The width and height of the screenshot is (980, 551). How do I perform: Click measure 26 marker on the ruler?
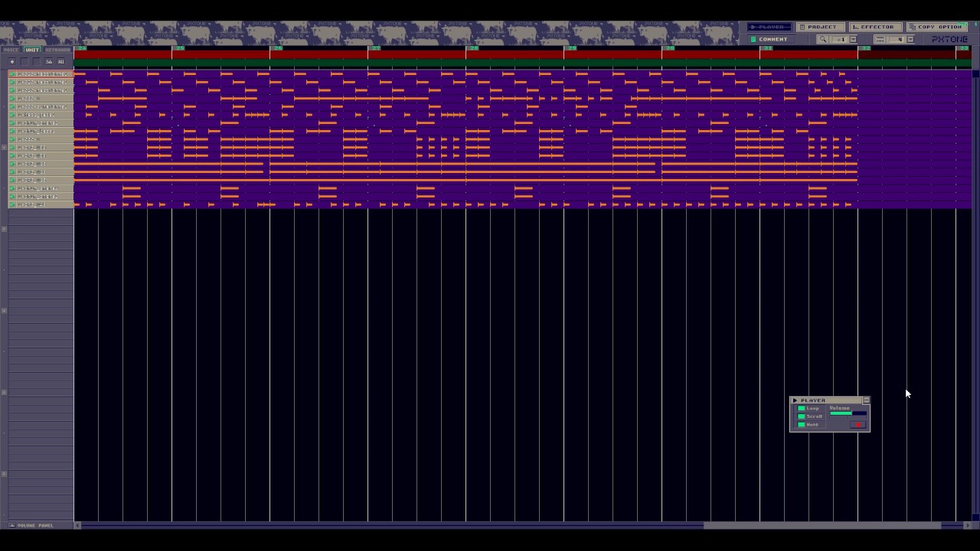[x=278, y=47]
